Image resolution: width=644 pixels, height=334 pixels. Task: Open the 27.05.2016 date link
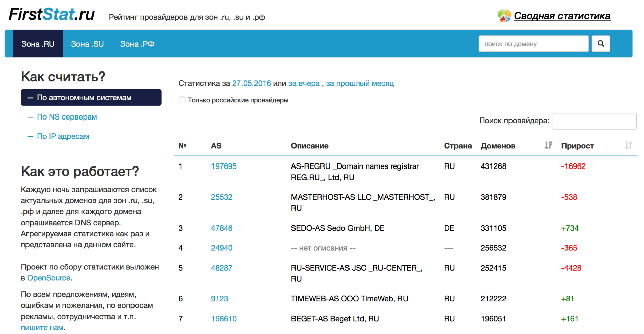(252, 83)
